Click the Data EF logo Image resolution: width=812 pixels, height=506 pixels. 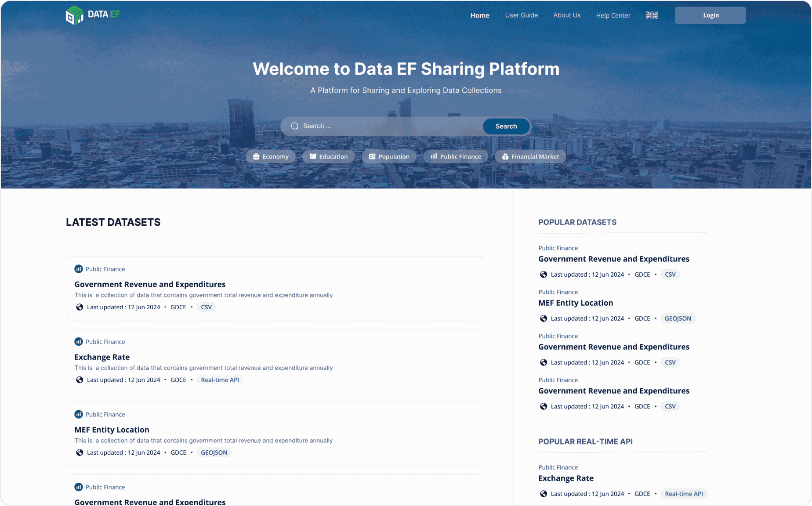click(93, 15)
